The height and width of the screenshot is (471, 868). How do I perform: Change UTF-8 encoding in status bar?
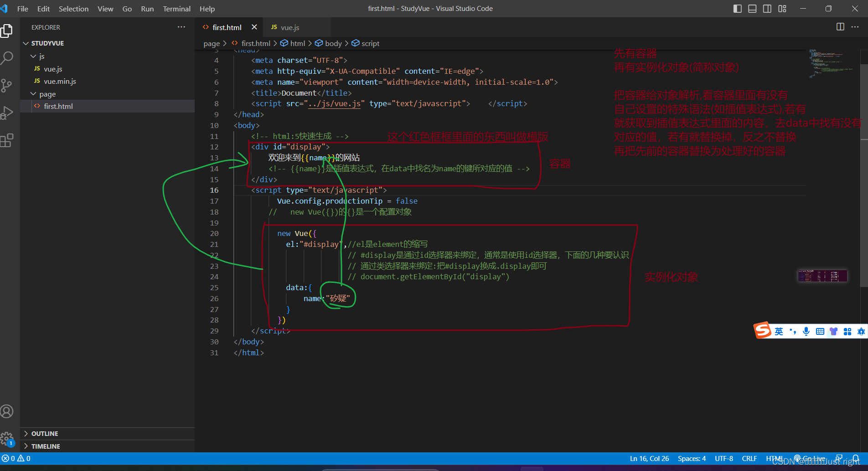coord(724,458)
